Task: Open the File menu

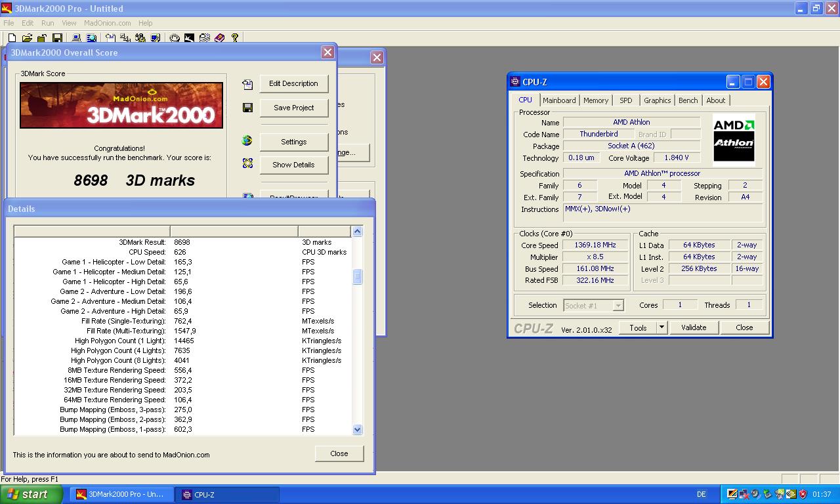Action: point(9,23)
